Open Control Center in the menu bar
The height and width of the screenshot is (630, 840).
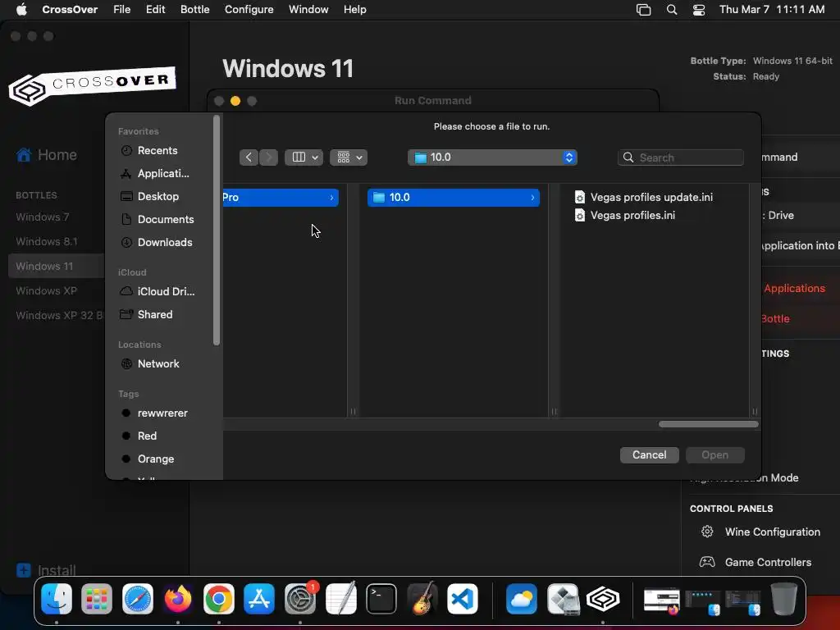[x=699, y=10]
